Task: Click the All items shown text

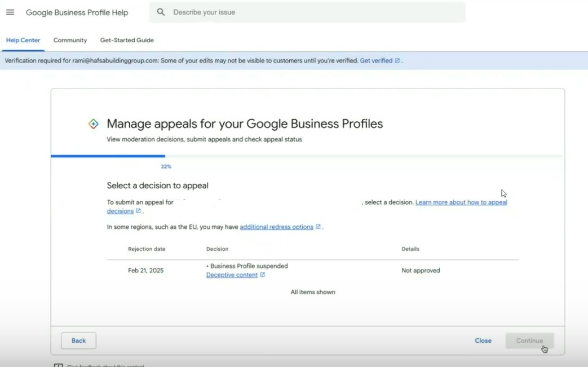Action: pos(313,292)
